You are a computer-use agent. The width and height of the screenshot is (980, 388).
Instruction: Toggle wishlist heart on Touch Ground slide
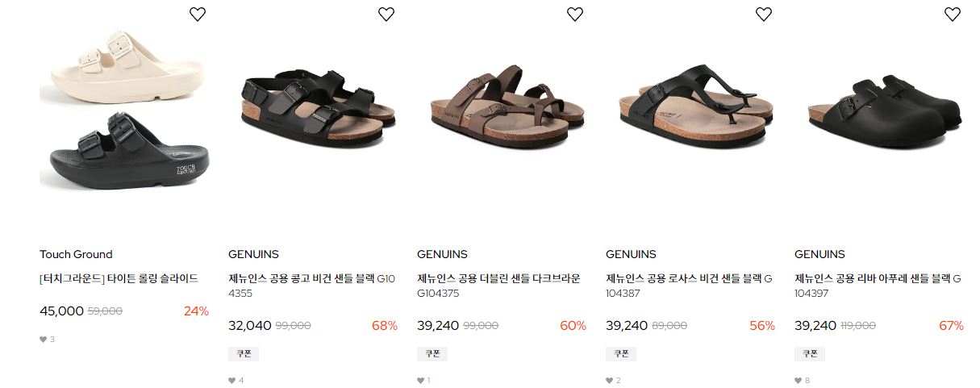click(198, 14)
